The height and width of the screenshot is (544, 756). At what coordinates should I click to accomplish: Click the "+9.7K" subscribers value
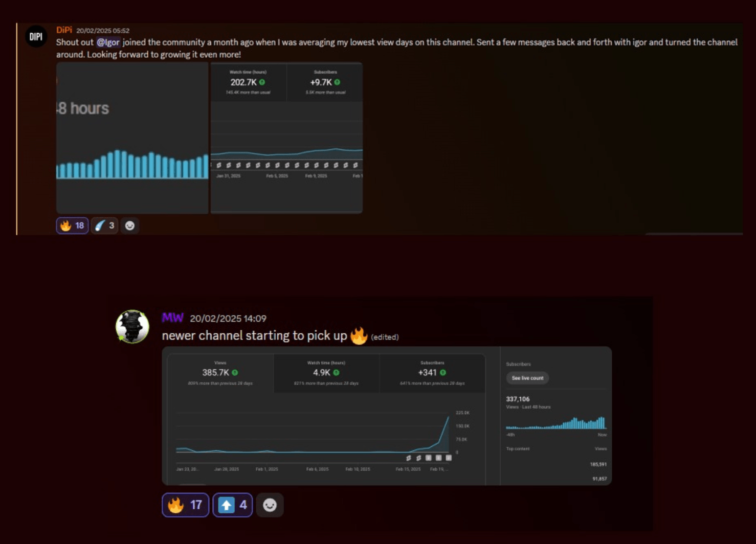click(321, 82)
